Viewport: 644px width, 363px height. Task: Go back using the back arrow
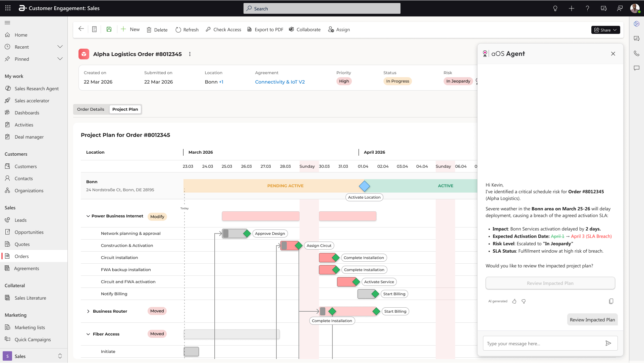point(81,29)
